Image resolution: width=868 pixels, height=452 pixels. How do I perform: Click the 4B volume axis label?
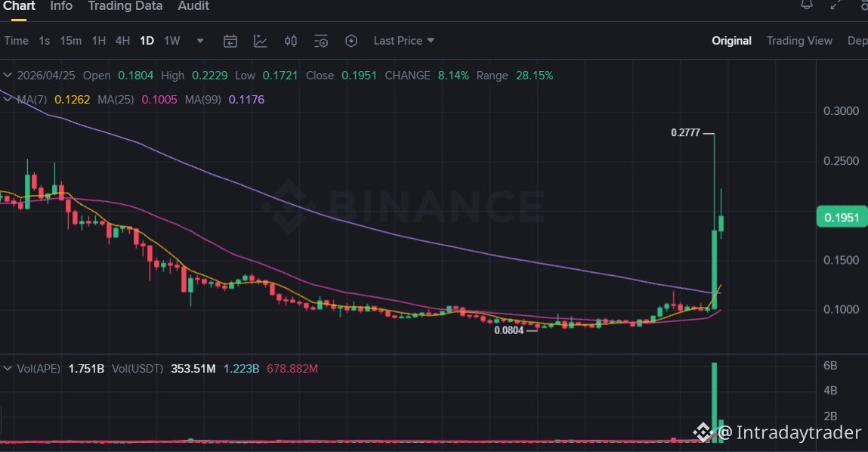pos(830,391)
